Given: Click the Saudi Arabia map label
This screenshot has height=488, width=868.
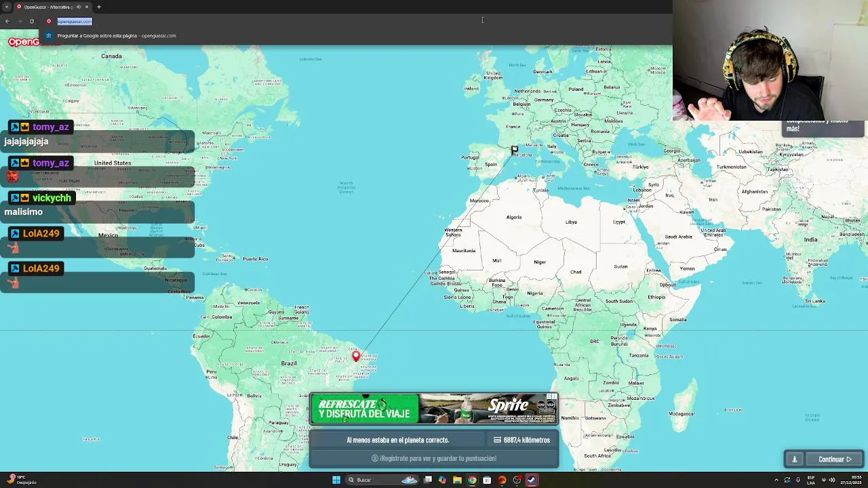Looking at the screenshot, I should click(679, 237).
